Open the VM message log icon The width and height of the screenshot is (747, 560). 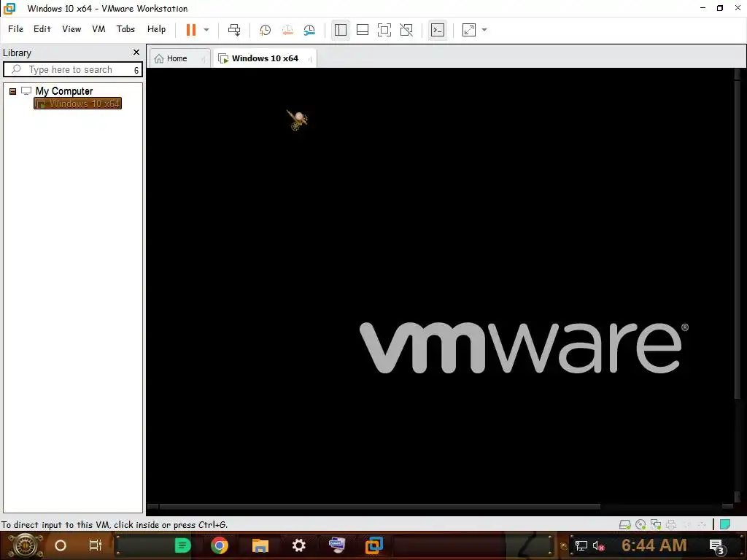point(725,525)
